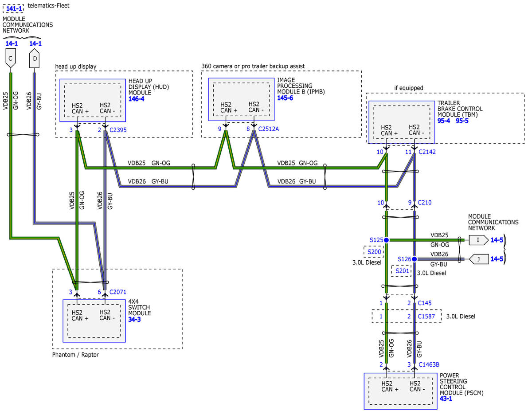
Task: Go to the 95-4 trailer brake reference
Action: 445,121
